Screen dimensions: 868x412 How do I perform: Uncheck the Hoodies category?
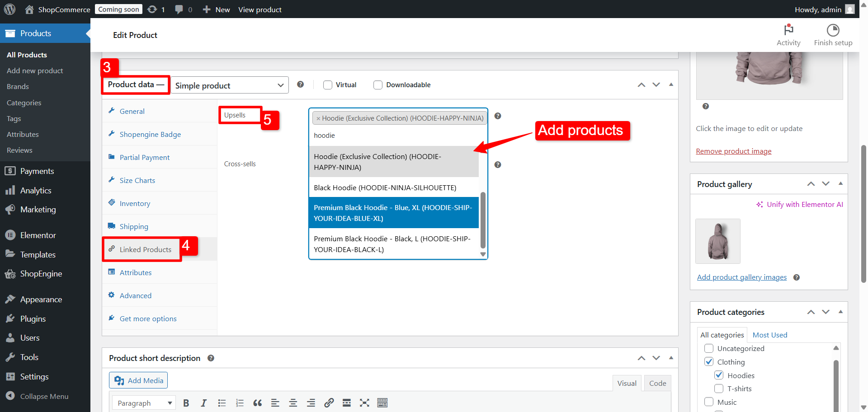(719, 375)
